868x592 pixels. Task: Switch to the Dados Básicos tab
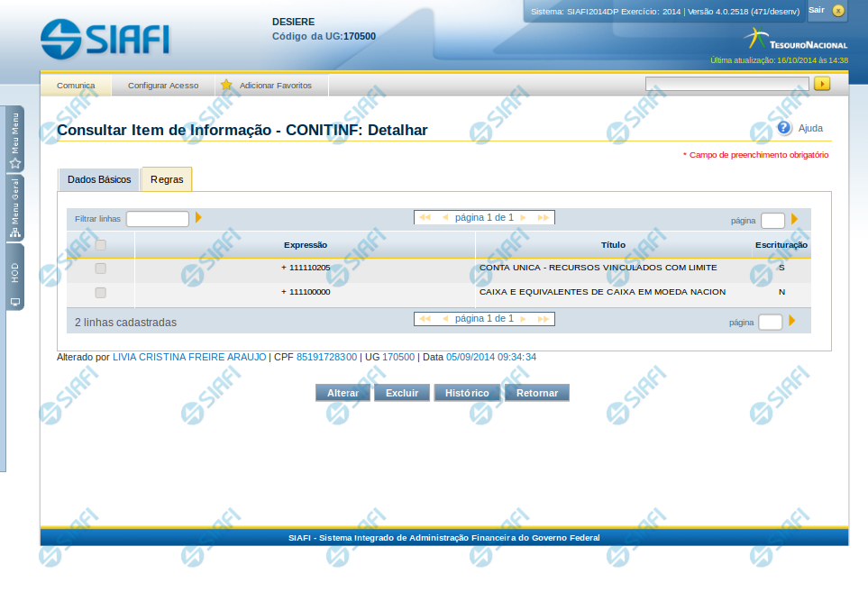coord(99,179)
